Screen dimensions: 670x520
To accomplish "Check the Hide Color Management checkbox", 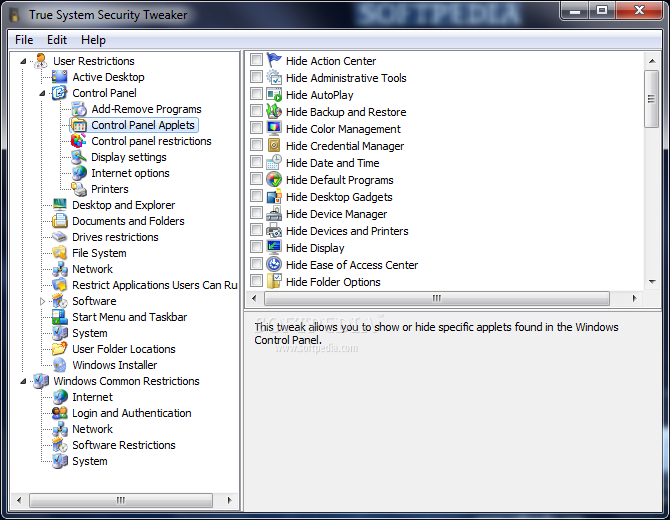I will tap(256, 127).
